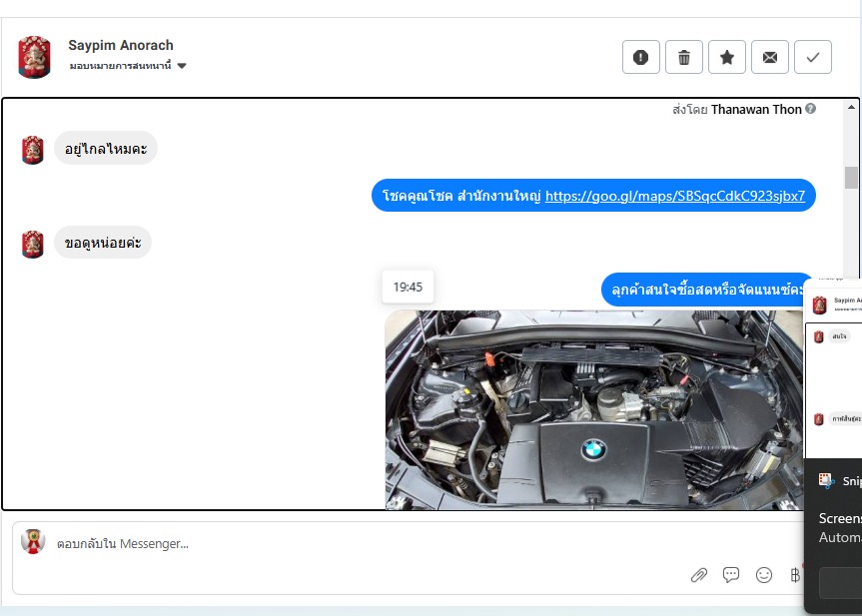Click scrollbar up arrow in chat
Viewport: 862px width, 616px height.
coord(851,107)
